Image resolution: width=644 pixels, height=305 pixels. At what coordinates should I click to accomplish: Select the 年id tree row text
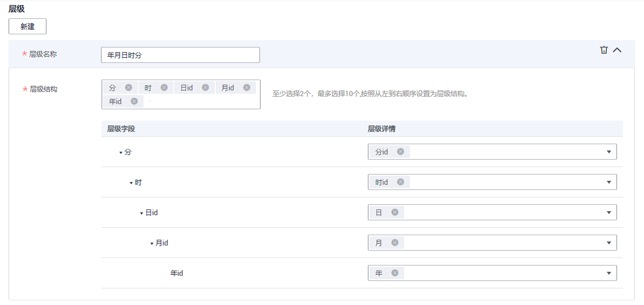[176, 273]
